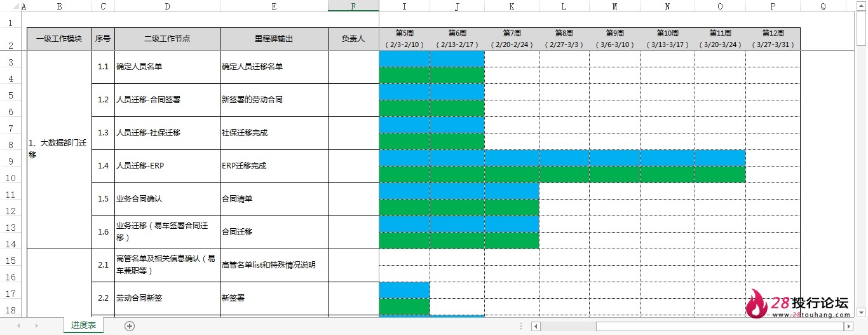Click the 业务合同确认 cell
The width and height of the screenshot is (868, 335).
pos(167,199)
